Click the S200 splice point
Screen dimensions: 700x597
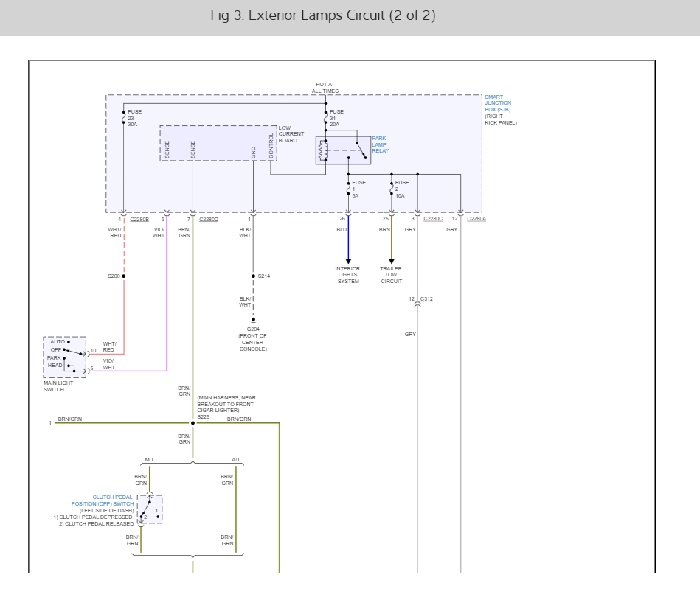pyautogui.click(x=123, y=276)
